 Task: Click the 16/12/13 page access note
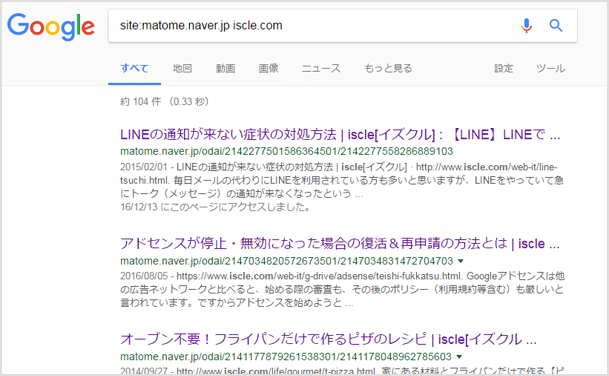coord(216,207)
